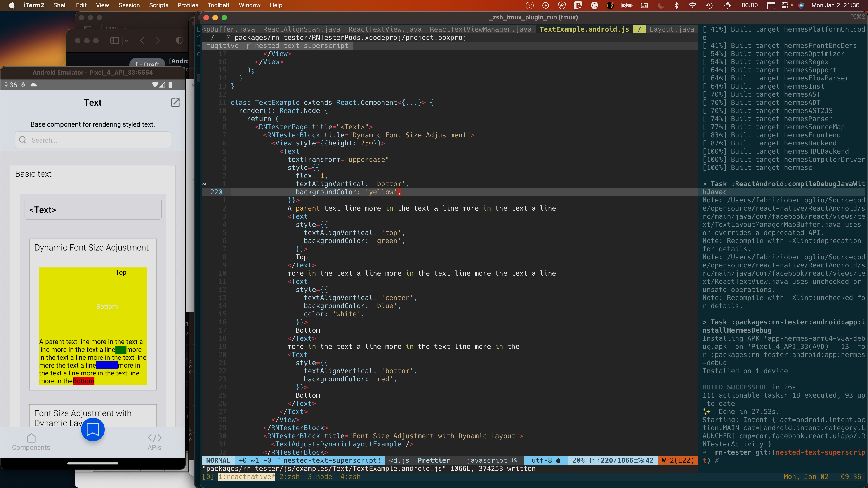
Task: Click the search magnifier icon
Action: click(x=23, y=140)
